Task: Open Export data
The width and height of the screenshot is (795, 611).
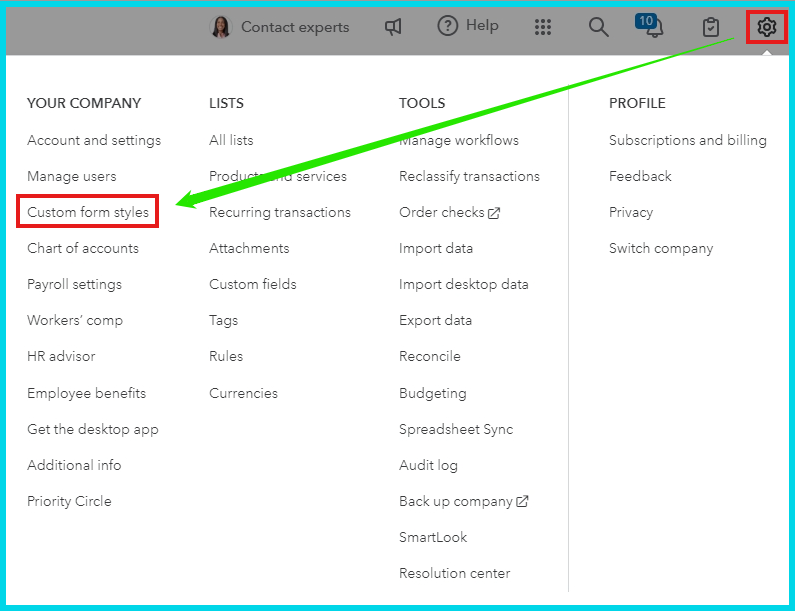Action: tap(436, 320)
